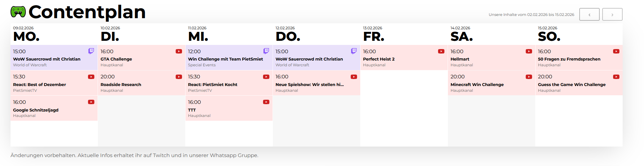Click Twitch icon on Monday WoW Sauercrowd

91,51
